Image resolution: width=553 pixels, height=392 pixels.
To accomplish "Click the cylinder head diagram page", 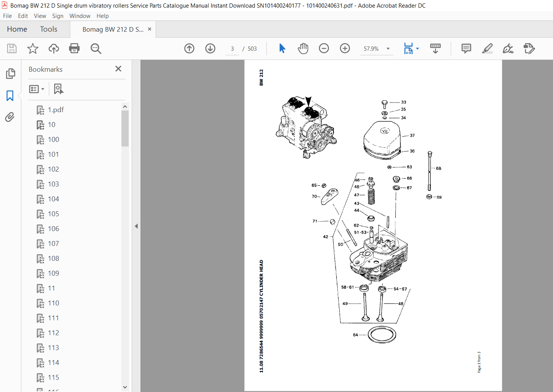I will click(373, 225).
